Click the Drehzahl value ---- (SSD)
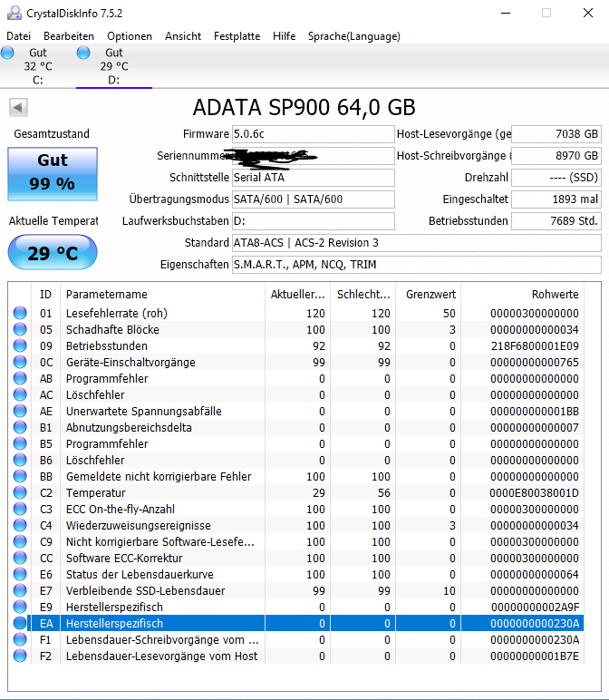The image size is (609, 700). (556, 178)
